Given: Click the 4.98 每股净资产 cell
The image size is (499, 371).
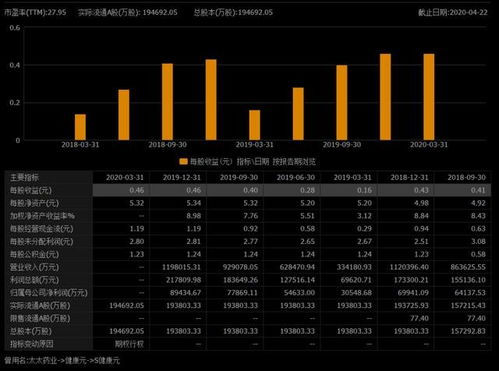Looking at the screenshot, I should point(421,203).
